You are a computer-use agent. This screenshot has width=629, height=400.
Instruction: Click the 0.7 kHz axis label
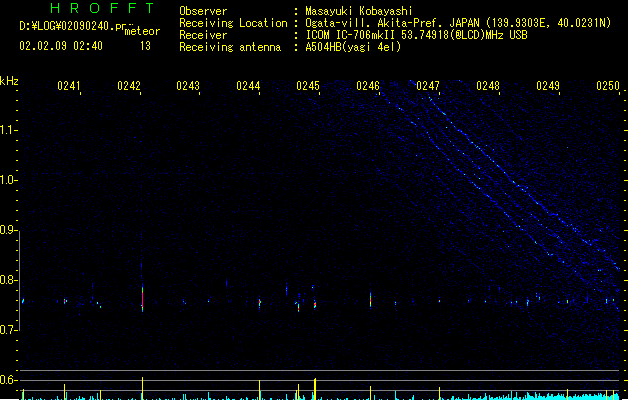point(8,330)
